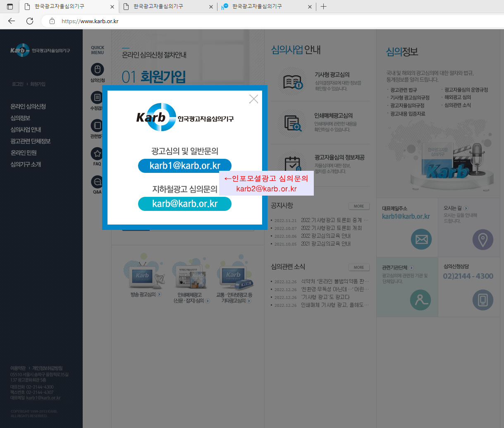Close the first browser tab
Screen dimensions: 504x428
112,7
